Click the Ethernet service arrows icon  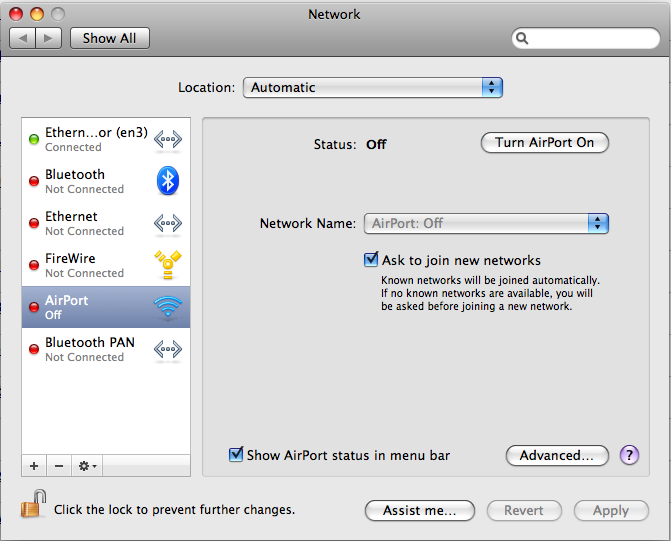pos(168,223)
